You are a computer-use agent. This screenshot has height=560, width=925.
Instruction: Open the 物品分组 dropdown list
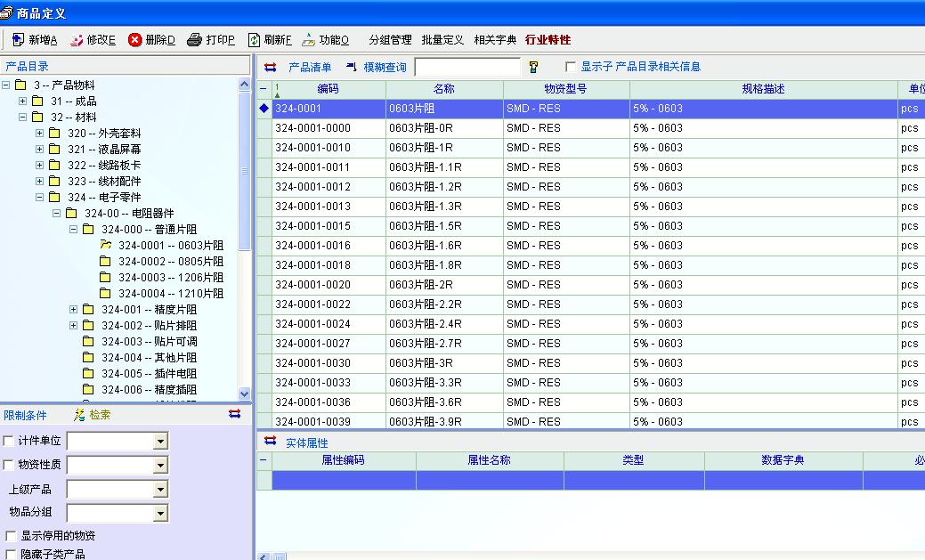pyautogui.click(x=160, y=514)
